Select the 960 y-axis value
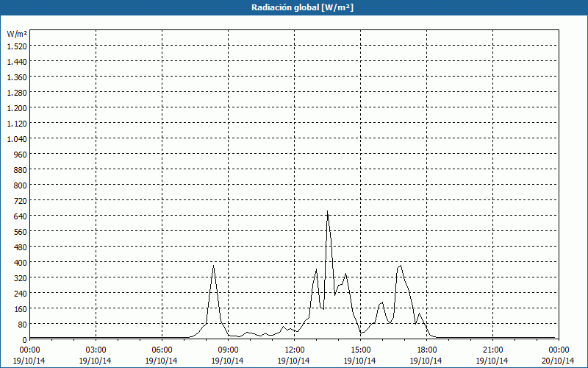The image size is (588, 368). coord(21,155)
